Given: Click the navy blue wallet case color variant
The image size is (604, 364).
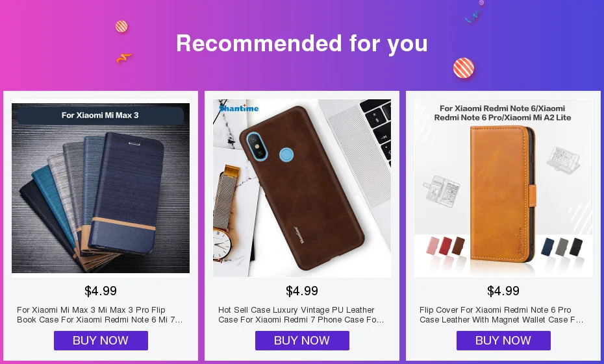Looking at the screenshot, I should 547,247.
